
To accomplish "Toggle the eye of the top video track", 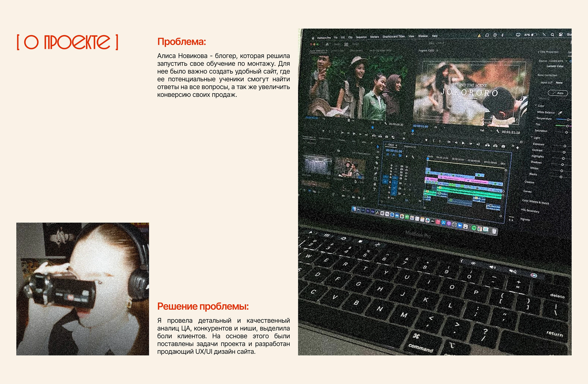I will 407,167.
